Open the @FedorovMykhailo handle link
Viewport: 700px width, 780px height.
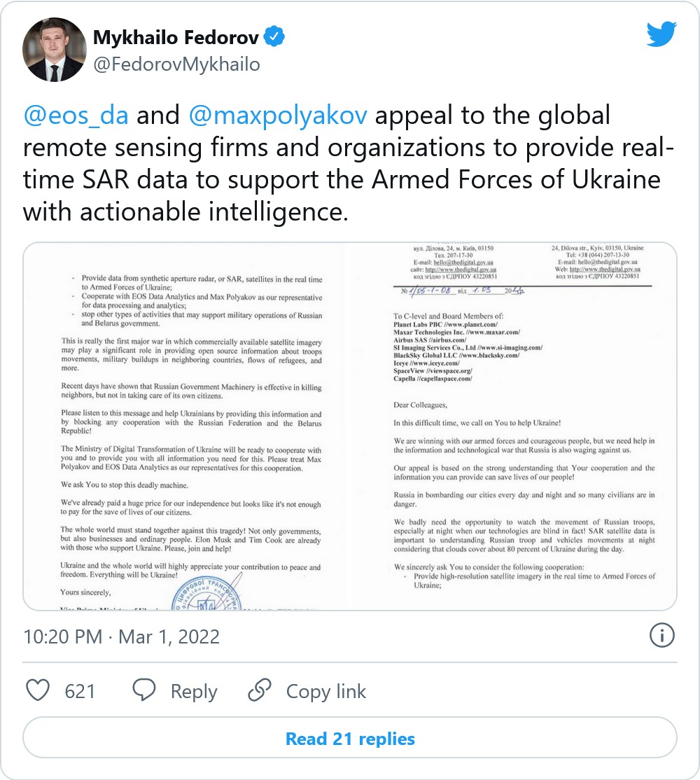176,64
